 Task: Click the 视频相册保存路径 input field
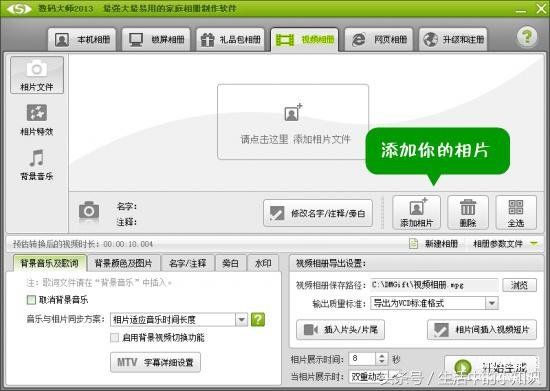pyautogui.click(x=435, y=285)
